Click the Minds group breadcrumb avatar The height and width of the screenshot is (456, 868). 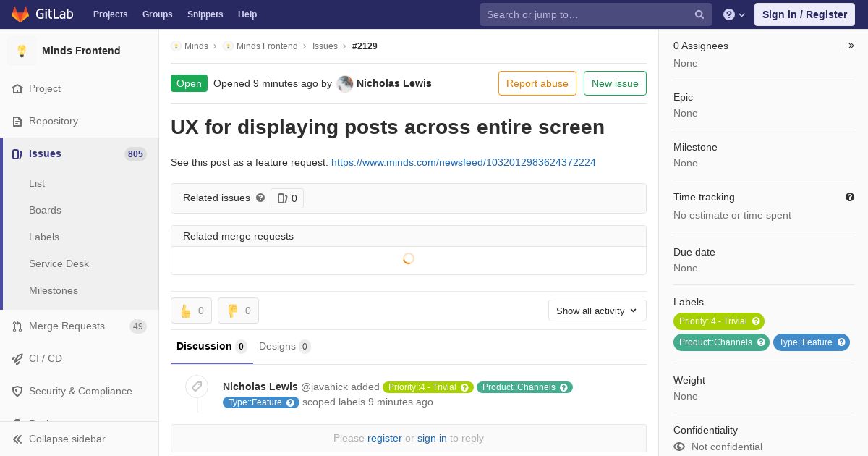[x=176, y=46]
